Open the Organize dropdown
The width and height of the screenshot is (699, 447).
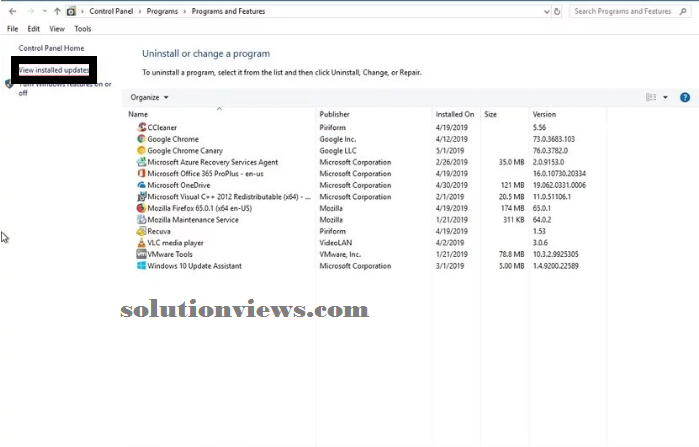[x=149, y=97]
